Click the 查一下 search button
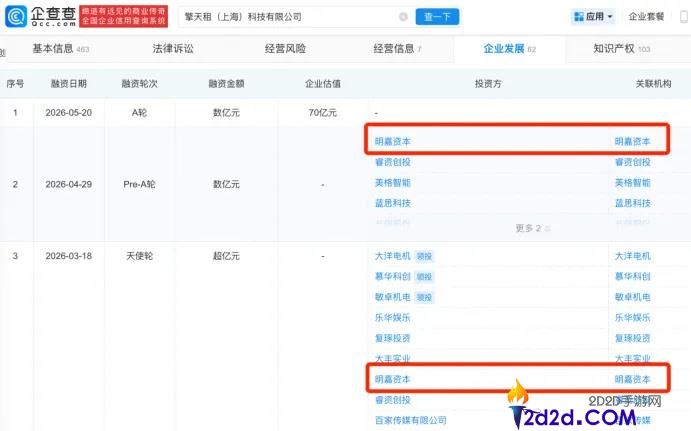 437,17
